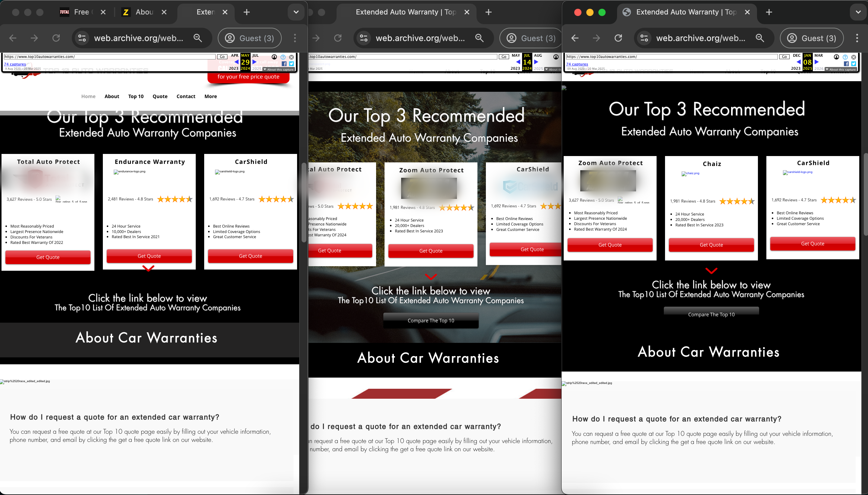Reload the page in the right window
868x495 pixels.
(618, 38)
